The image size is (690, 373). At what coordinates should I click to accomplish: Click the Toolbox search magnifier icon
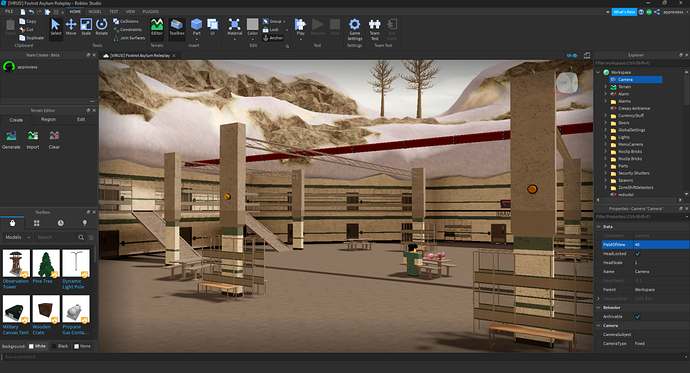pyautogui.click(x=81, y=237)
